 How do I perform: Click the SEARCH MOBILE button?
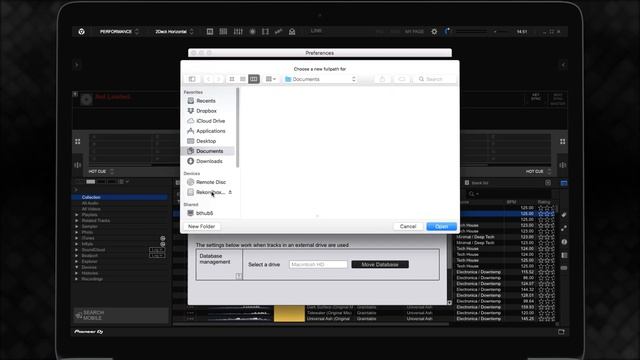(121, 315)
